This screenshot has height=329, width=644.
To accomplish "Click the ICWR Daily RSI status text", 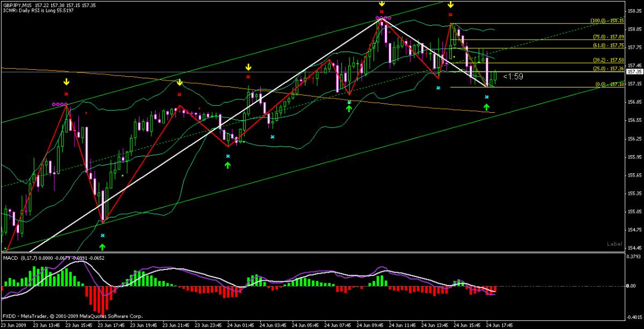I will point(38,9).
